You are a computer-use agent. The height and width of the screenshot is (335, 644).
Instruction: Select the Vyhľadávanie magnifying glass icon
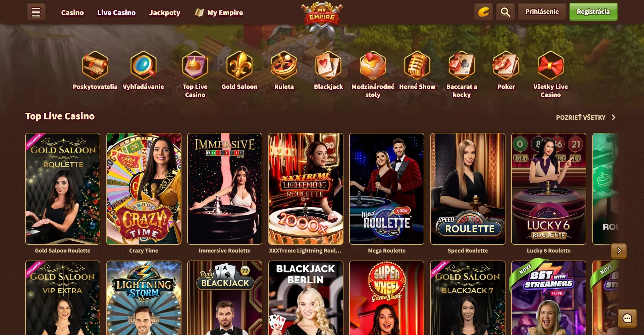(143, 65)
